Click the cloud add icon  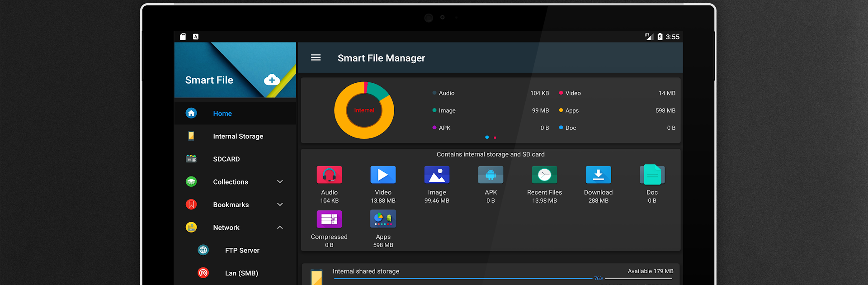pyautogui.click(x=272, y=80)
